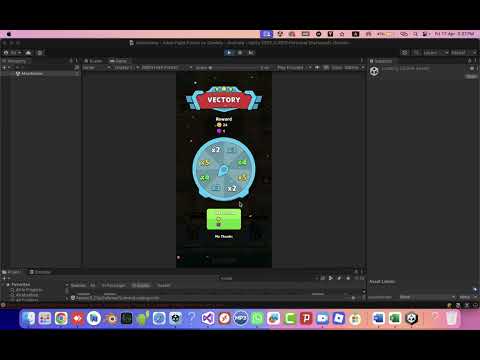Switch to the Scene tab
This screenshot has height=360, width=480.
pos(93,61)
